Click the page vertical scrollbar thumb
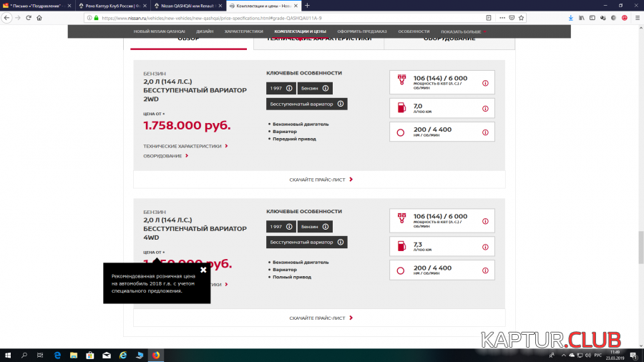644x362 pixels. click(x=640, y=248)
